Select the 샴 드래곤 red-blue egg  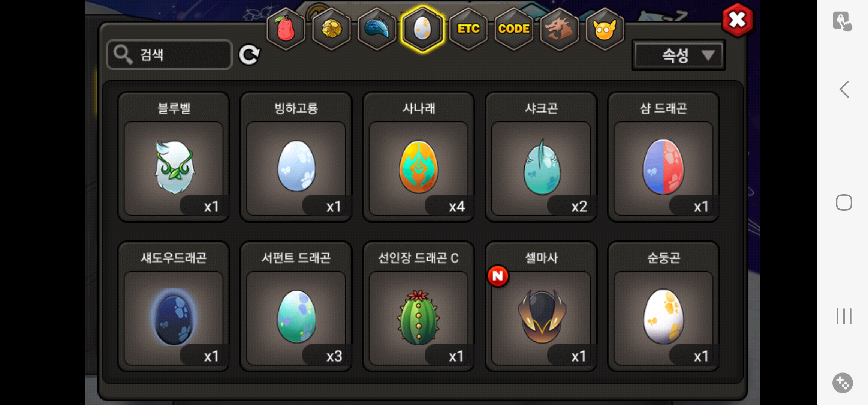(x=663, y=157)
